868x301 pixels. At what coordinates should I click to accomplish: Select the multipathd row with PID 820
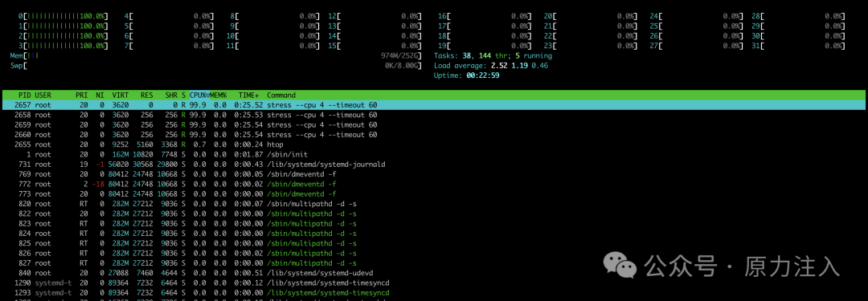click(x=433, y=204)
